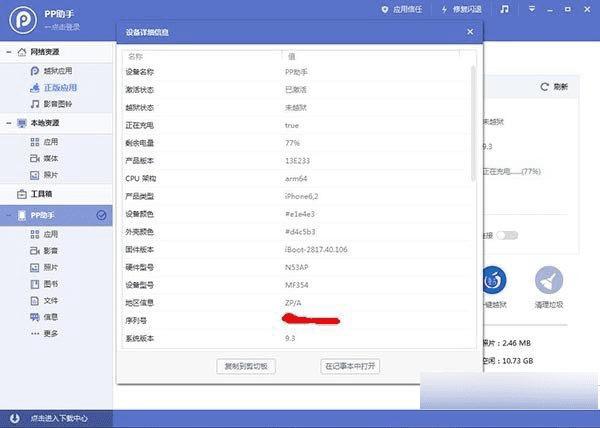Collapse the PP助手 device node
Viewport: 600px width, 428px height.
click(x=8, y=216)
